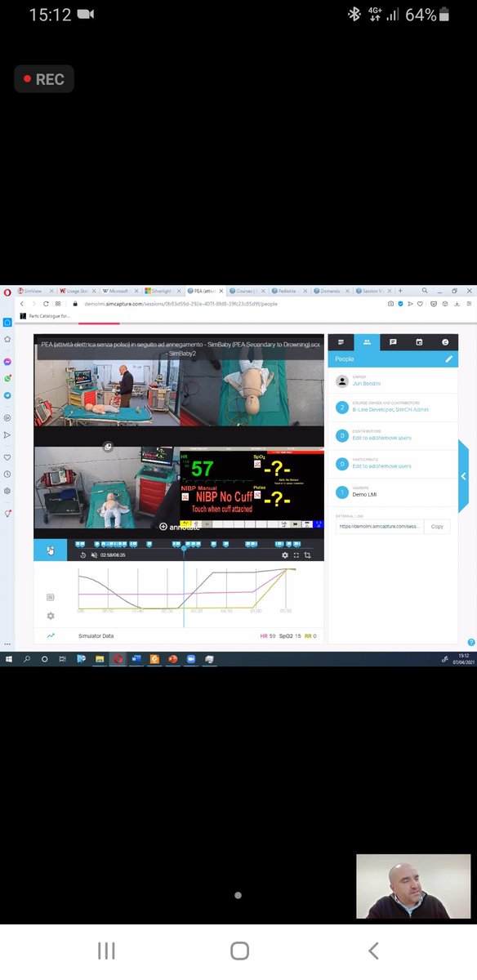Click the HR 59 legend value
The height and width of the screenshot is (980, 477).
[267, 635]
